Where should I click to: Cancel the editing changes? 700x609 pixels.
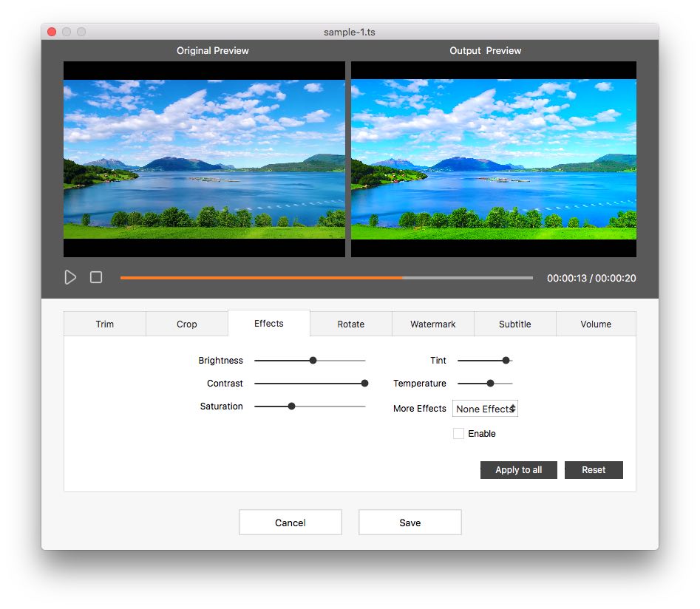[x=290, y=522]
